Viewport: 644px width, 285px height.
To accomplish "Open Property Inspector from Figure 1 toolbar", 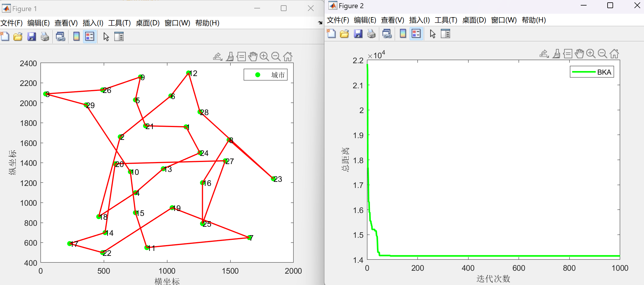I will 119,37.
